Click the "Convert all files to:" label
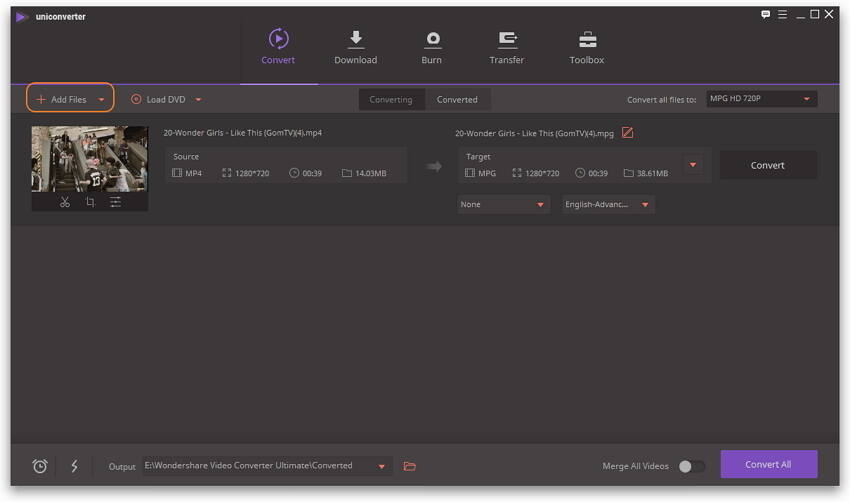 (661, 100)
